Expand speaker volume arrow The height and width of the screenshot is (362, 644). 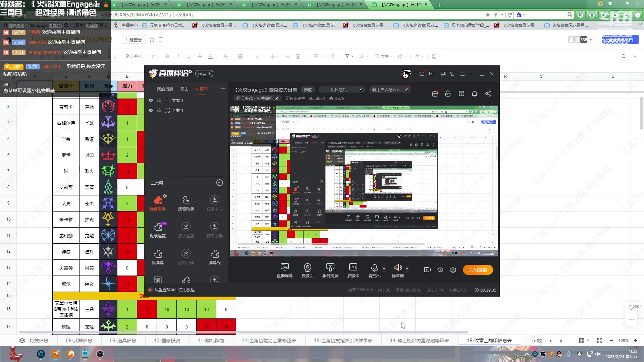(407, 268)
